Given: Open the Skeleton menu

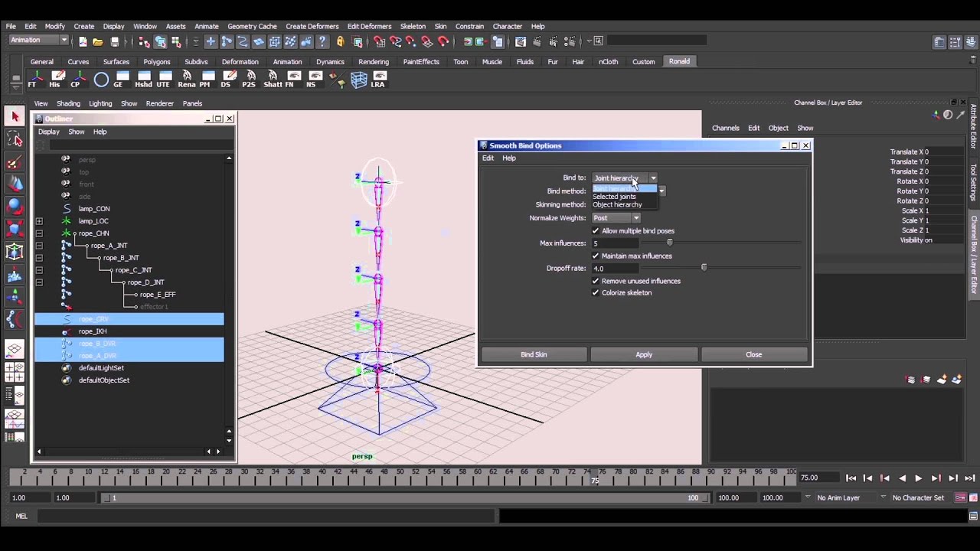Looking at the screenshot, I should [x=413, y=26].
